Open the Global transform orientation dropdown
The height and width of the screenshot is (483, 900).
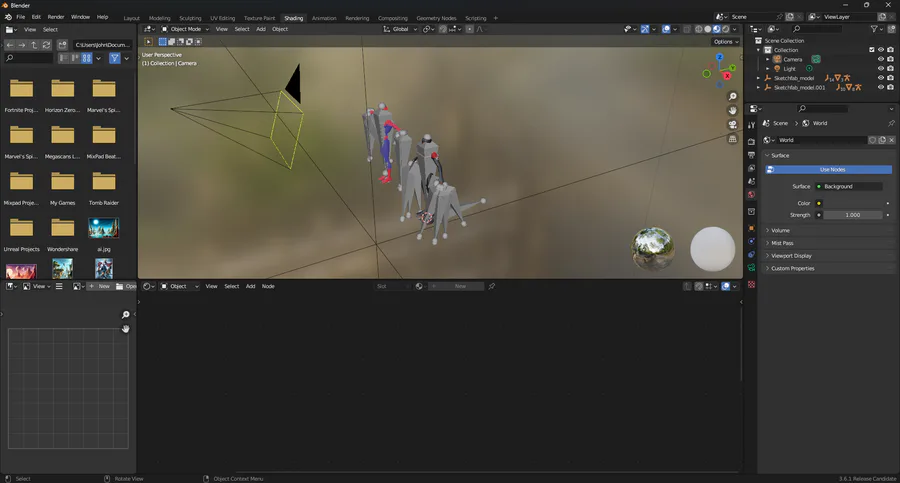coord(400,29)
